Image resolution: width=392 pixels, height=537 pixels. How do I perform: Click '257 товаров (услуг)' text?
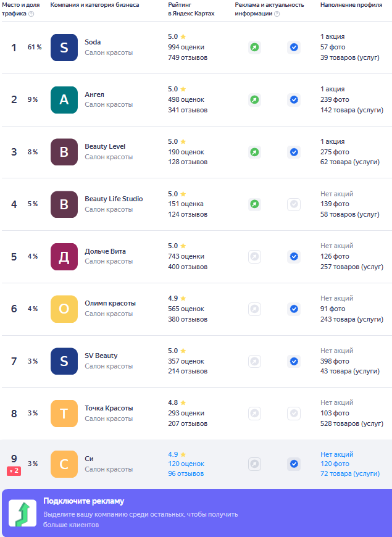352,267
